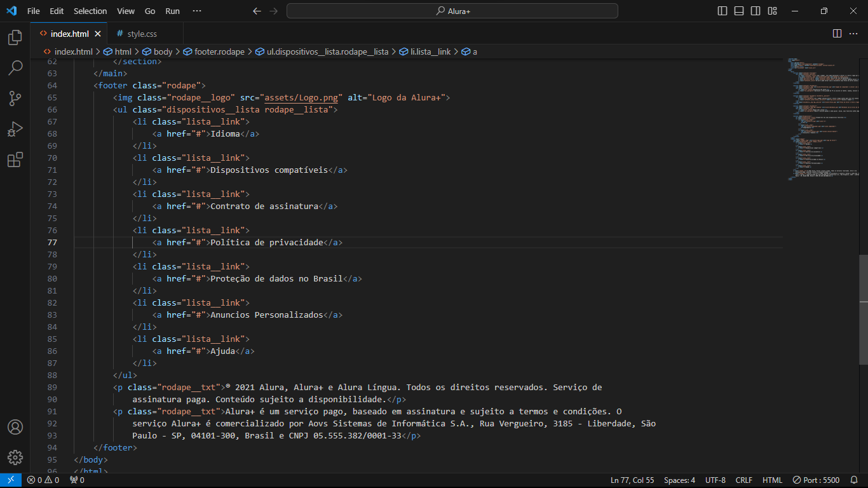Follow the assets/Logo.png link

point(302,97)
